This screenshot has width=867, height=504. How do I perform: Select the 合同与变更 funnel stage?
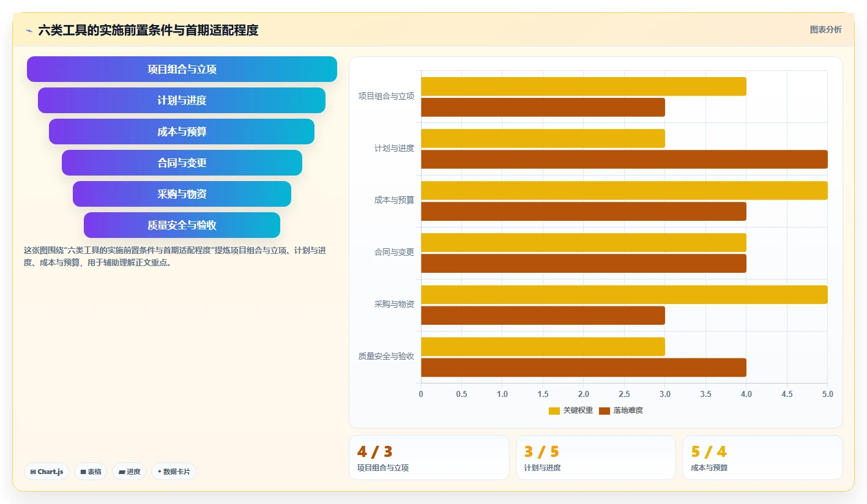click(x=182, y=163)
